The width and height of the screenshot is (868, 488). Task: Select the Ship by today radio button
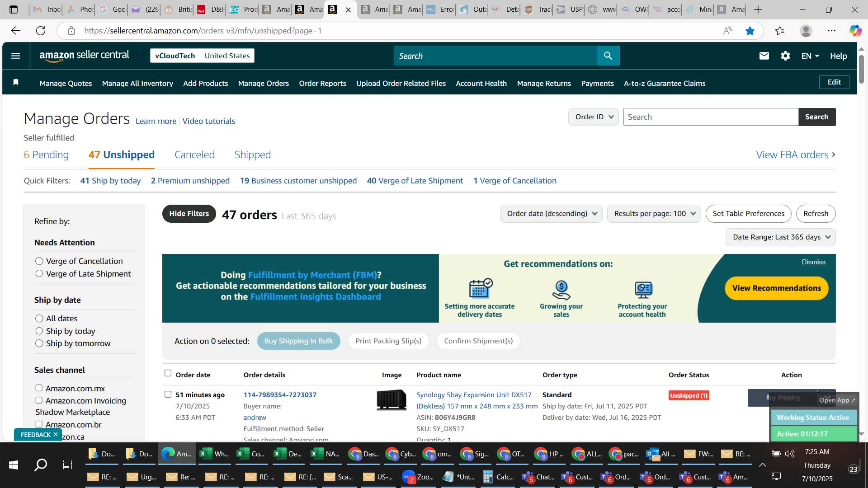39,331
